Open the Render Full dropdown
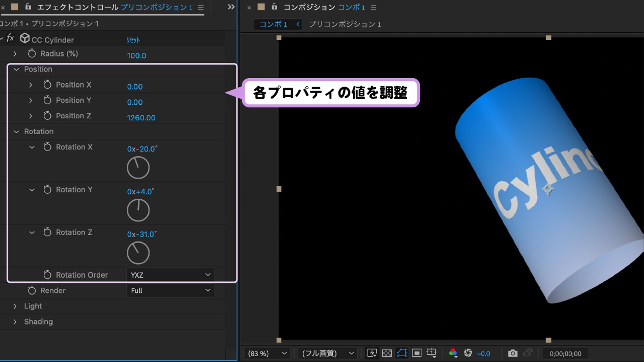Image resolution: width=644 pixels, height=362 pixels. click(170, 291)
